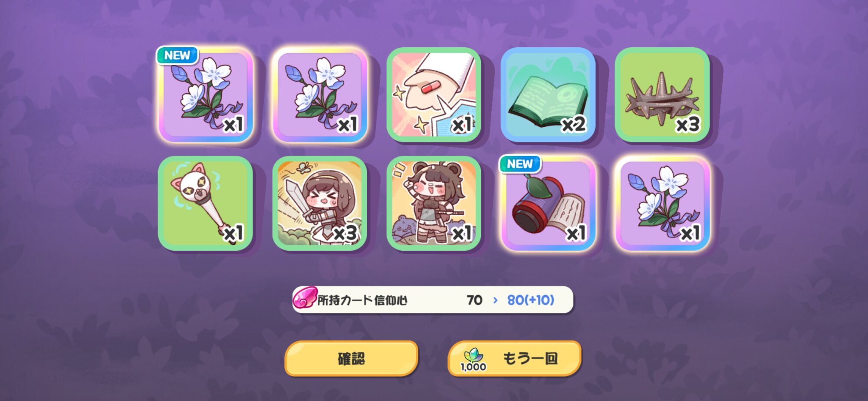Tap the bear-hood girl character card
Screen dimensions: 868x401
434,203
